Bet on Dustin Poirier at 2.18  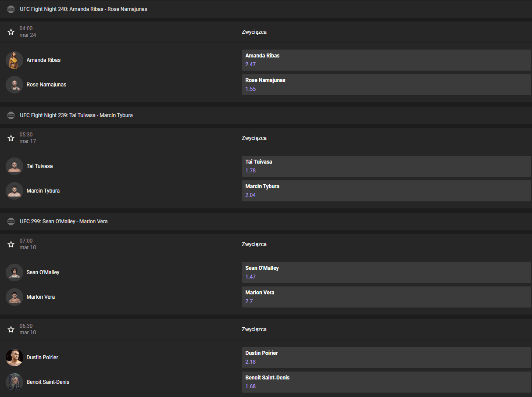click(386, 358)
